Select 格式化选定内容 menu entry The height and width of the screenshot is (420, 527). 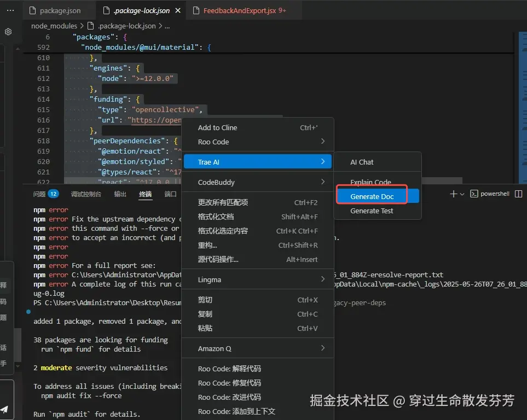click(x=257, y=231)
